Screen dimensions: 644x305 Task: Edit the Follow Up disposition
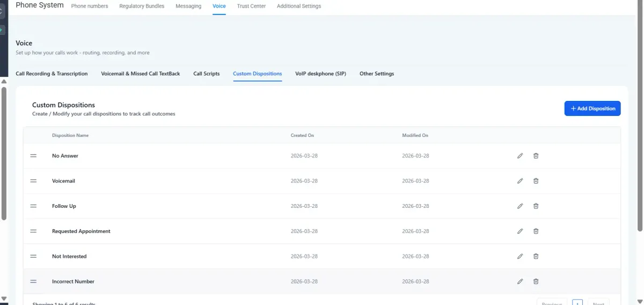[x=520, y=206]
